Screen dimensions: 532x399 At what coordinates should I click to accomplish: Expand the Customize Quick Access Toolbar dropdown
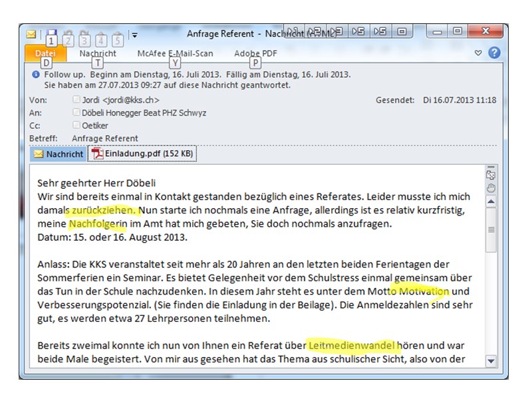coord(134,35)
